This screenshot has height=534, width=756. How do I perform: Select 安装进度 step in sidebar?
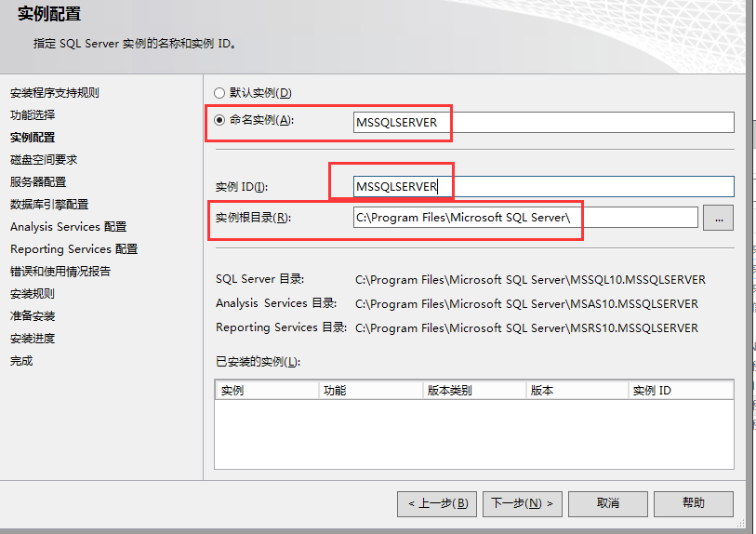(33, 339)
